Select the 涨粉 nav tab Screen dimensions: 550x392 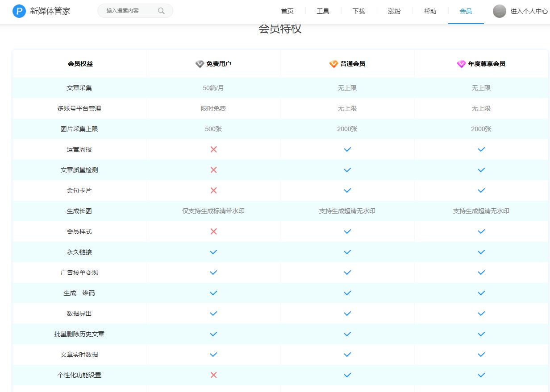coord(394,11)
